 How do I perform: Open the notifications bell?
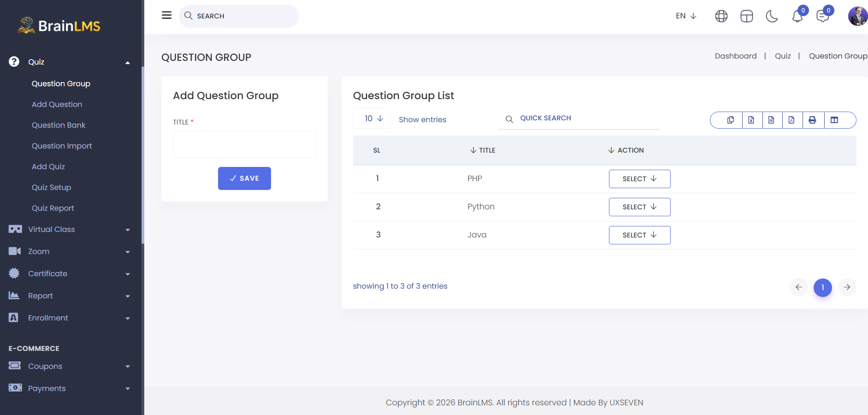[797, 16]
